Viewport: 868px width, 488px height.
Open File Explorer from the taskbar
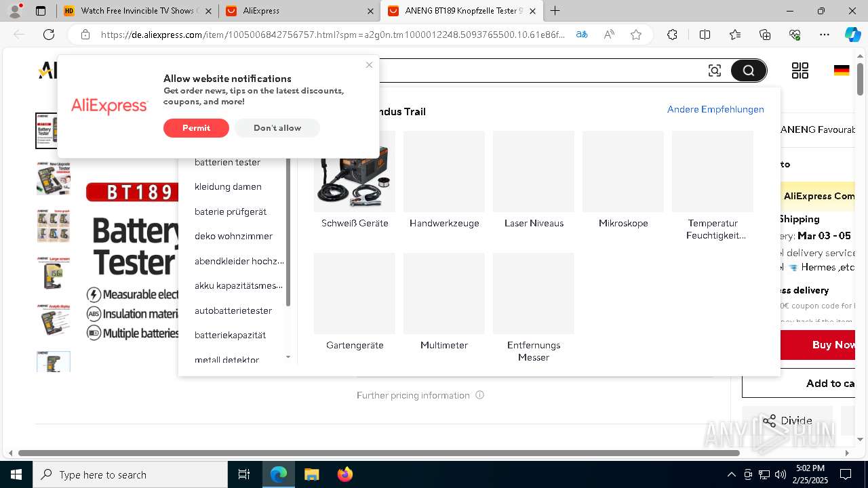pos(311,474)
